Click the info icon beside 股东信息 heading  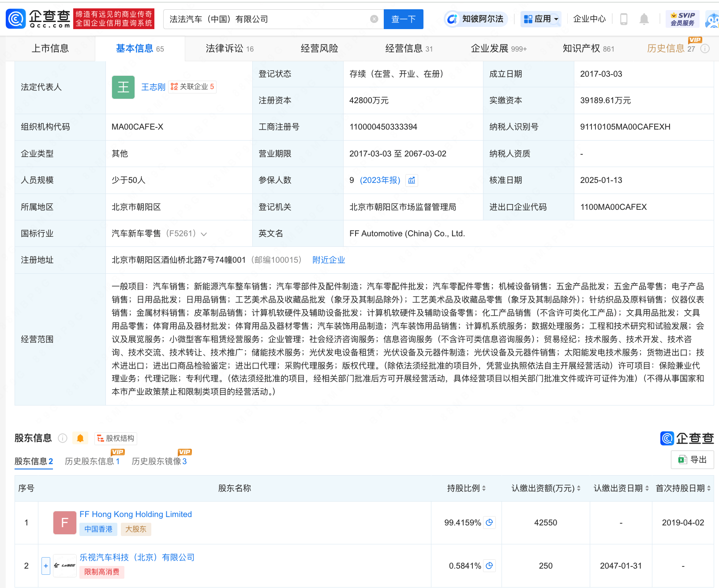pos(63,438)
